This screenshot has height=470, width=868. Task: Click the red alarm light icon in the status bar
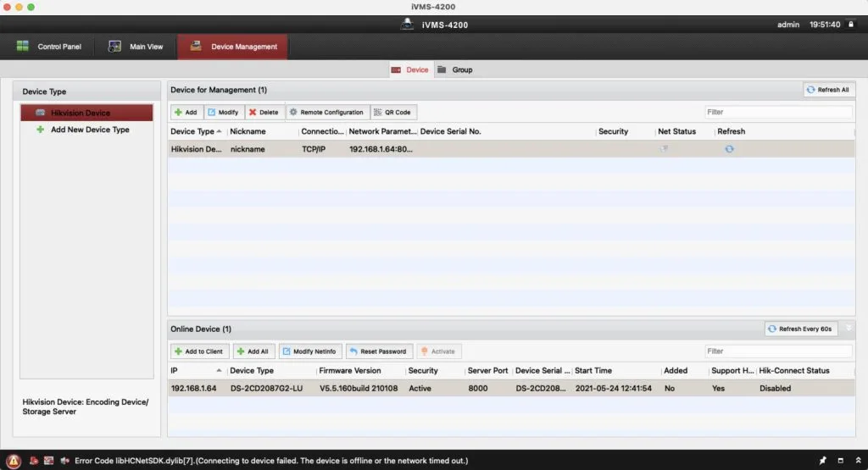[x=33, y=460]
